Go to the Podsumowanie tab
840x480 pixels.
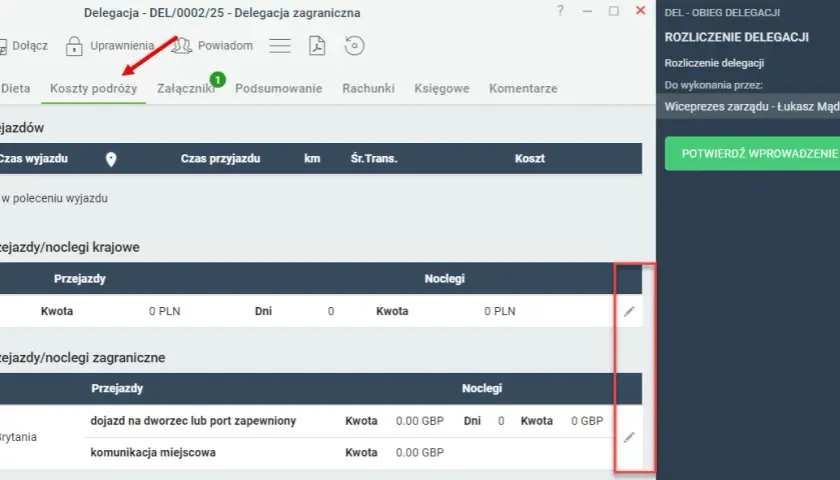click(279, 88)
